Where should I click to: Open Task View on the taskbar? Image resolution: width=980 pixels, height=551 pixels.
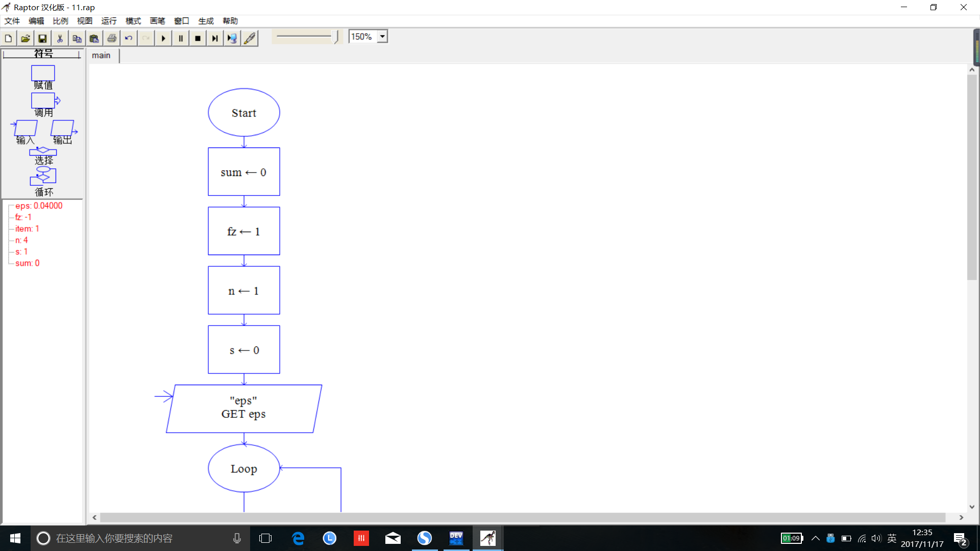265,538
